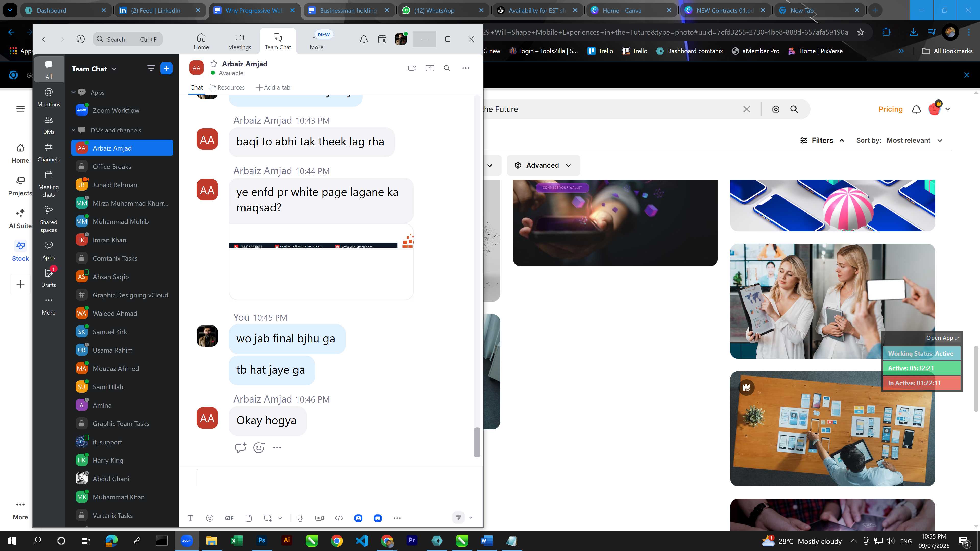Image resolution: width=980 pixels, height=551 pixels.
Task: Collapse the Apps section
Action: (x=73, y=92)
